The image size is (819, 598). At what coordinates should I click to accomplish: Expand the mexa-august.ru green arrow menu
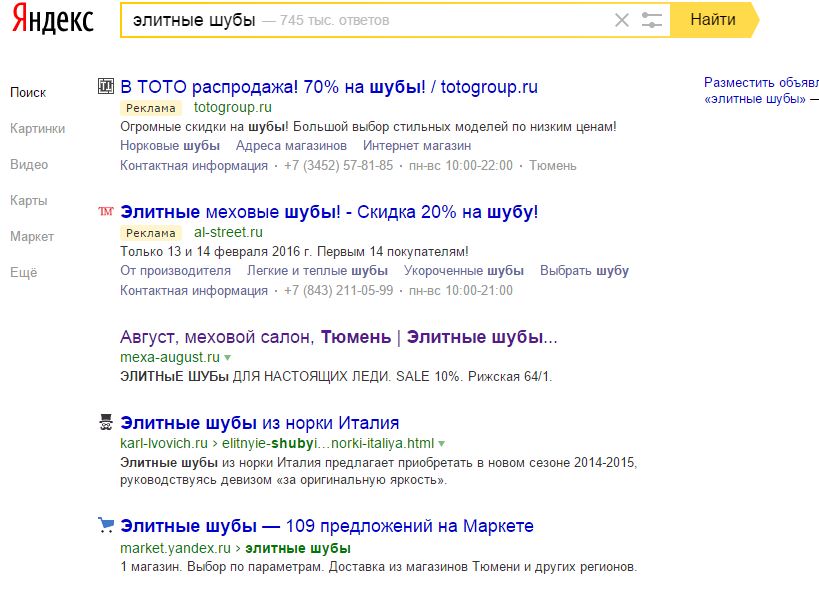(x=227, y=358)
